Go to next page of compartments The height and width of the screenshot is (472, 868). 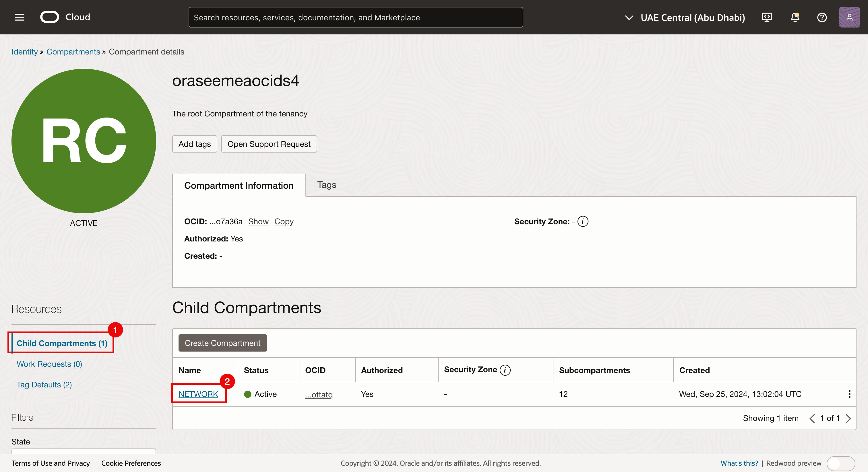coord(848,418)
